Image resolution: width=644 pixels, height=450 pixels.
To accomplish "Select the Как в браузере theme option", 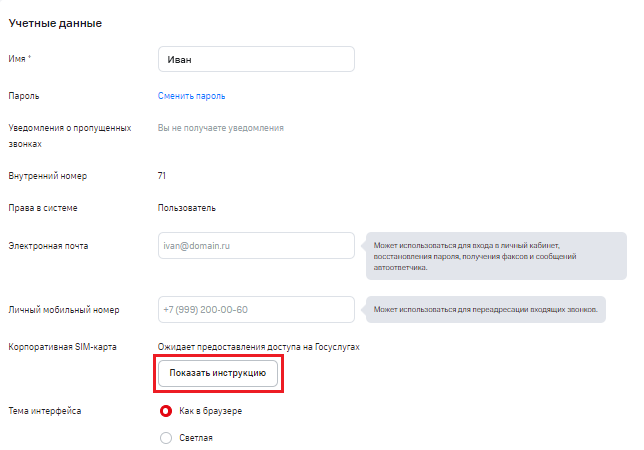I will tap(167, 411).
